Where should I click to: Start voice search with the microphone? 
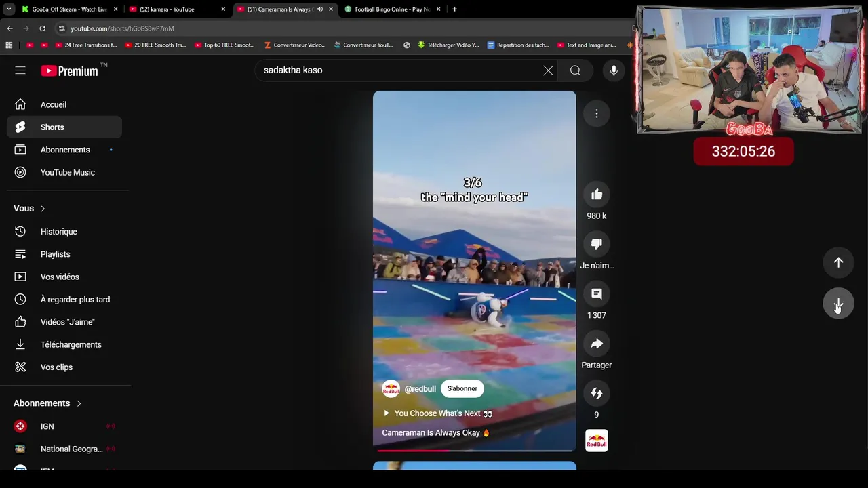tap(614, 70)
